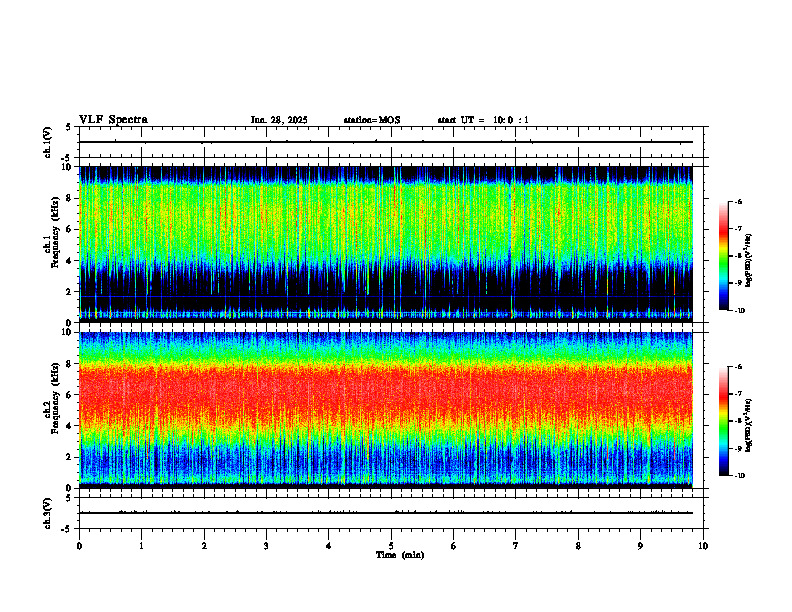Click the "7" tick on the Time axis

[516, 546]
